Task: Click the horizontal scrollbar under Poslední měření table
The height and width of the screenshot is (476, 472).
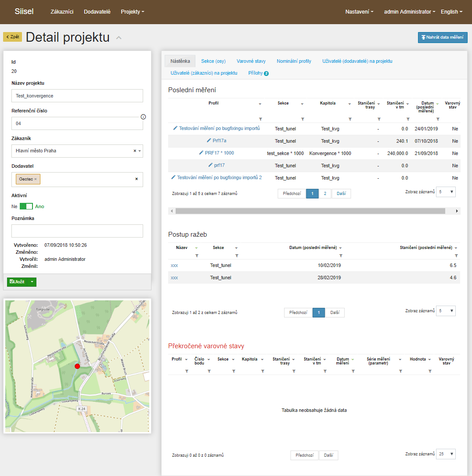Action: click(x=310, y=211)
